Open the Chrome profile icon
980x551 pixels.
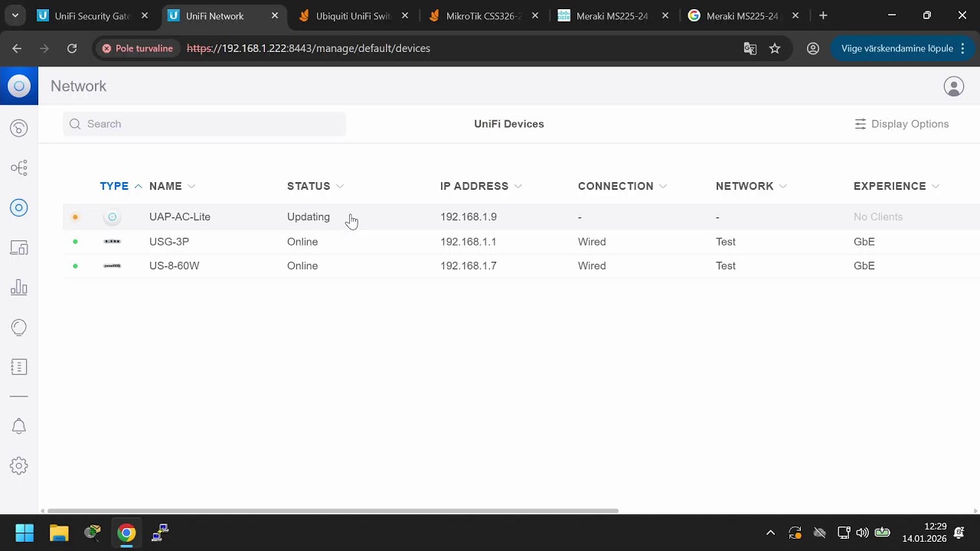coord(813,48)
